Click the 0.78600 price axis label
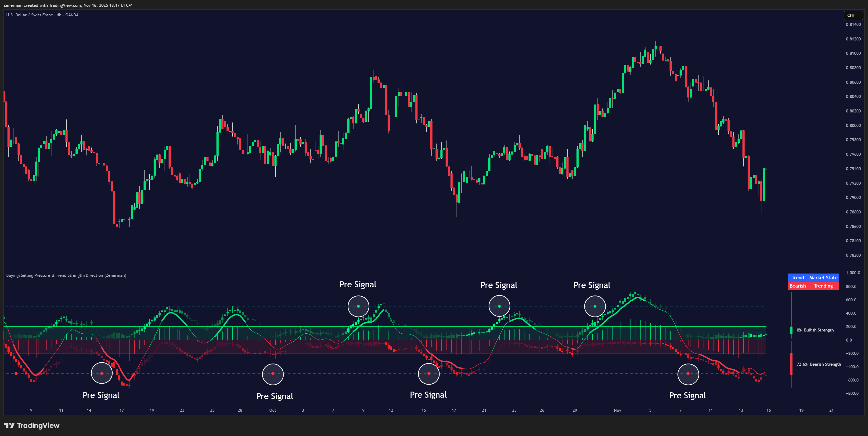Screen dimensions: 868x436 [x=853, y=227]
